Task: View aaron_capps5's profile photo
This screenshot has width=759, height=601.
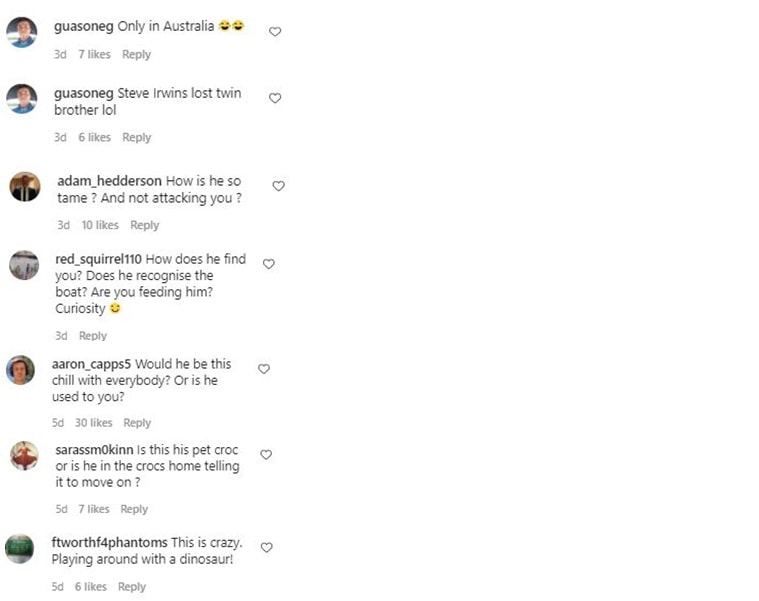Action: point(21,370)
